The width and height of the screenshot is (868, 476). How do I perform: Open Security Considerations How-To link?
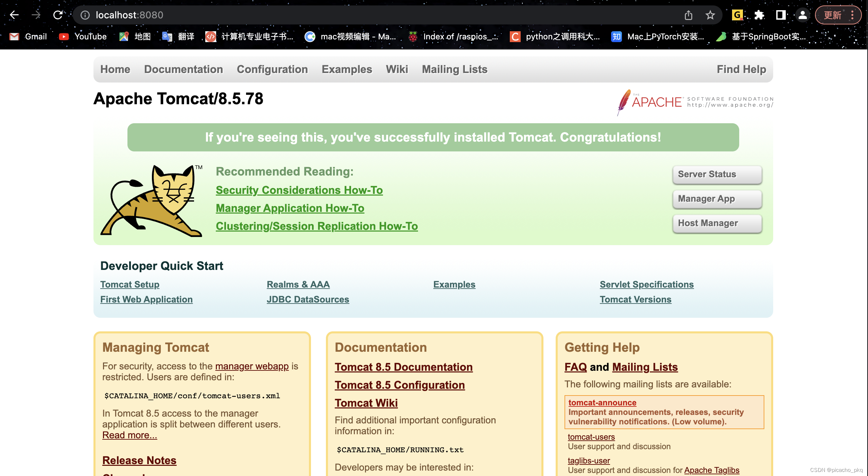coord(299,190)
